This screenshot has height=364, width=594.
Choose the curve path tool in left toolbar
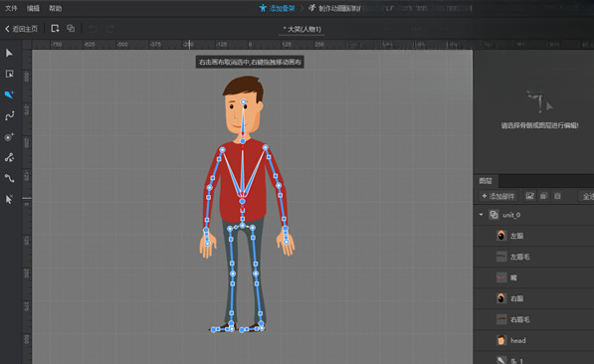pos(9,115)
